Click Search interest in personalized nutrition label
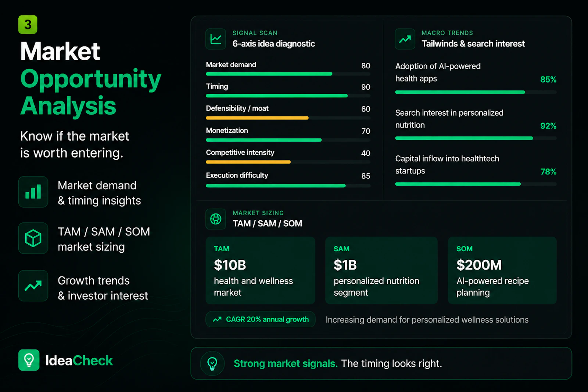 [449, 119]
